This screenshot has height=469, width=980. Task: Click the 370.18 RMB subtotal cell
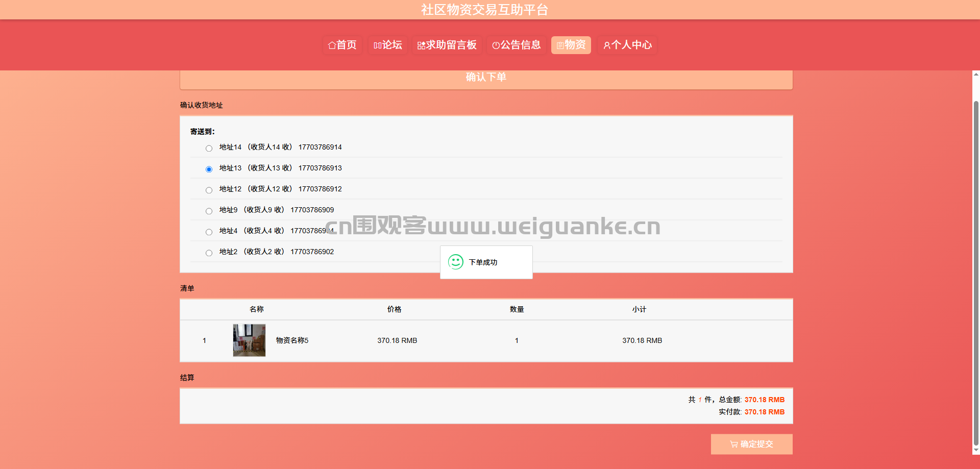tap(642, 340)
